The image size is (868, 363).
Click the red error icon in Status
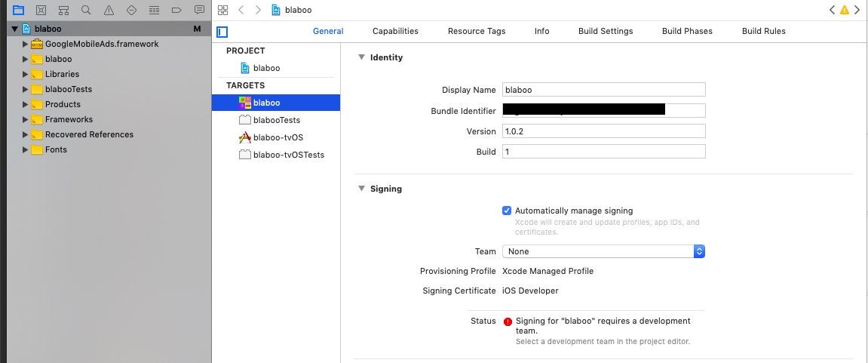pyautogui.click(x=508, y=321)
